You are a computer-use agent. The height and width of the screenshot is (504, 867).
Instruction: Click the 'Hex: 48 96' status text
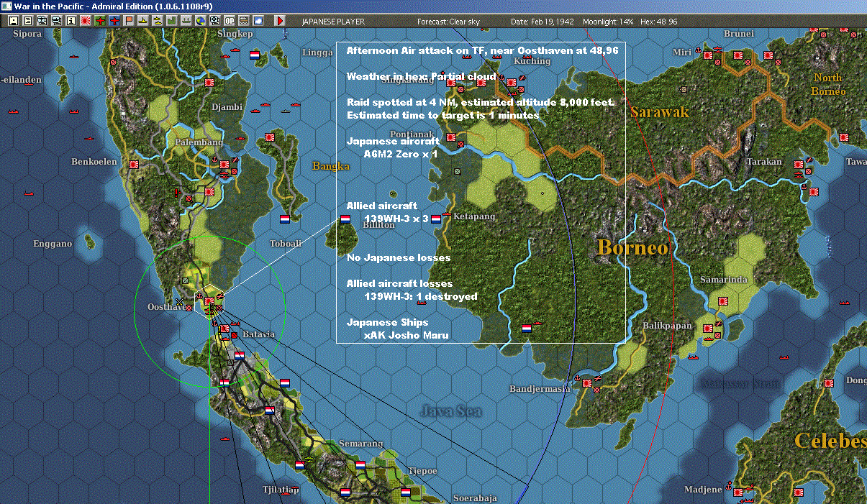(658, 22)
